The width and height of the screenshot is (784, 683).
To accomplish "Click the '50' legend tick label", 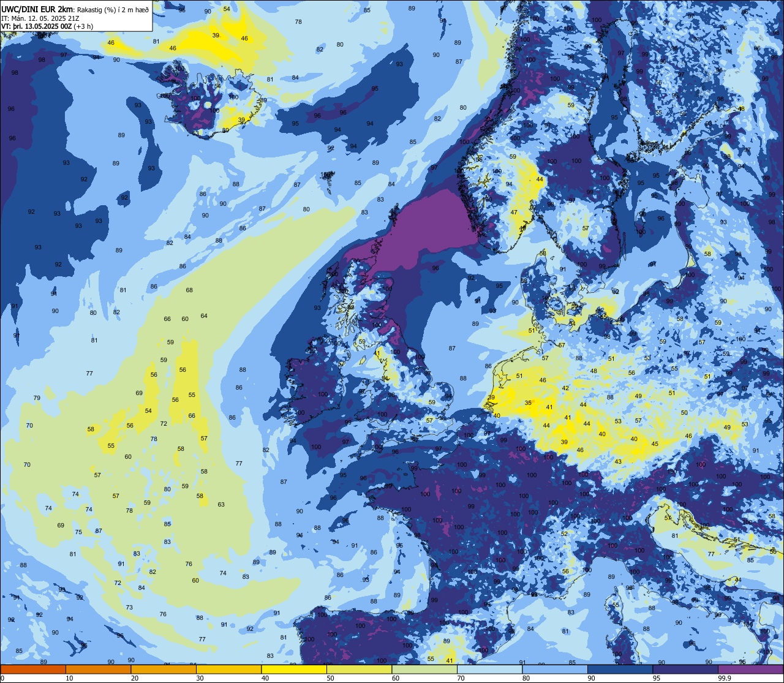I will [x=330, y=678].
